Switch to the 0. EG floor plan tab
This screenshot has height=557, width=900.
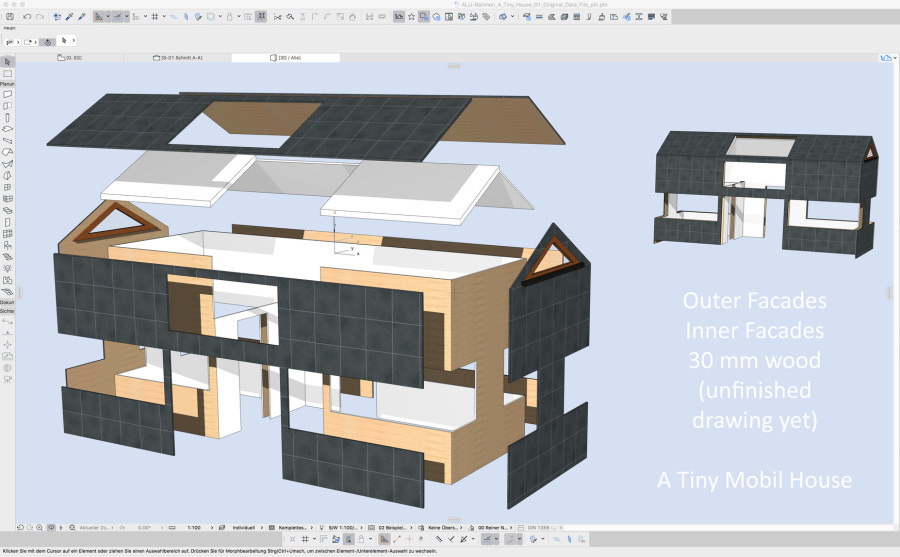click(72, 58)
